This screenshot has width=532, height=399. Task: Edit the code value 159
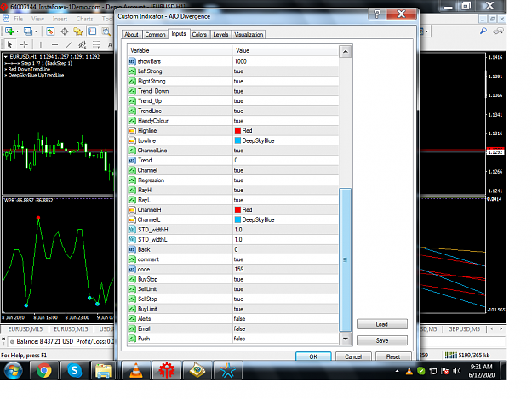tap(286, 269)
